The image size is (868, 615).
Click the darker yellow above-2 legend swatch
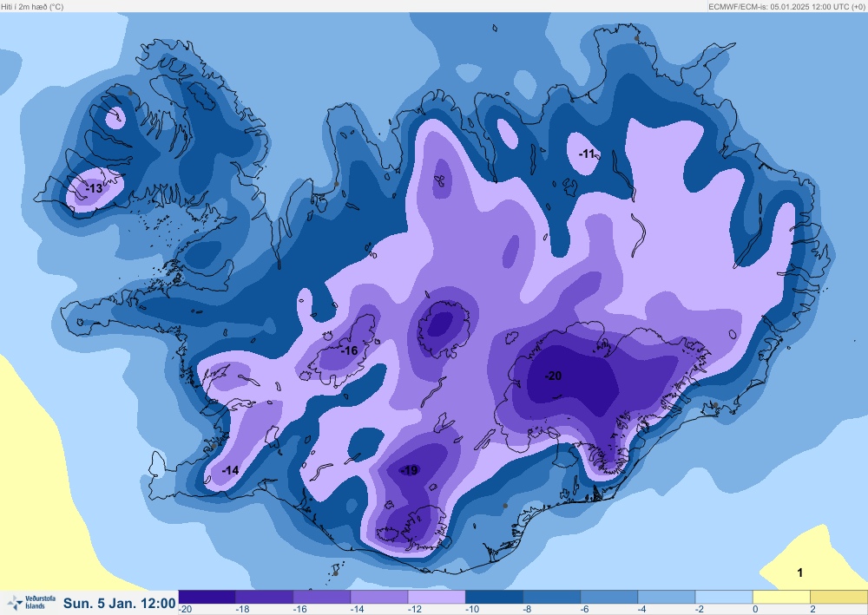839,597
